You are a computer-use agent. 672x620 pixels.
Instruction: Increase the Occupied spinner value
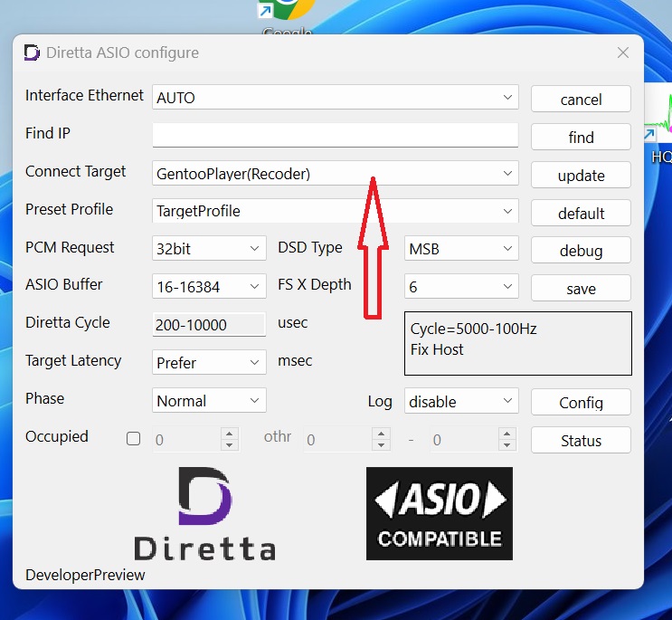(230, 434)
